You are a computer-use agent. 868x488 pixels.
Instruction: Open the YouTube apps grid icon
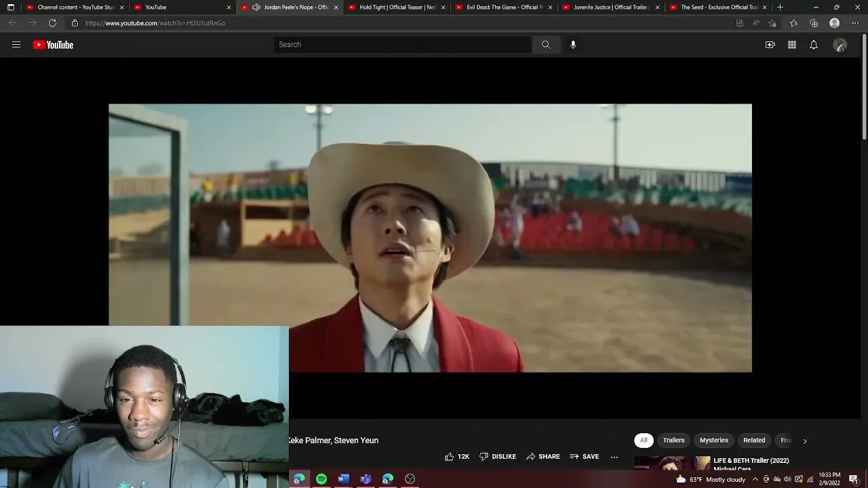click(792, 45)
